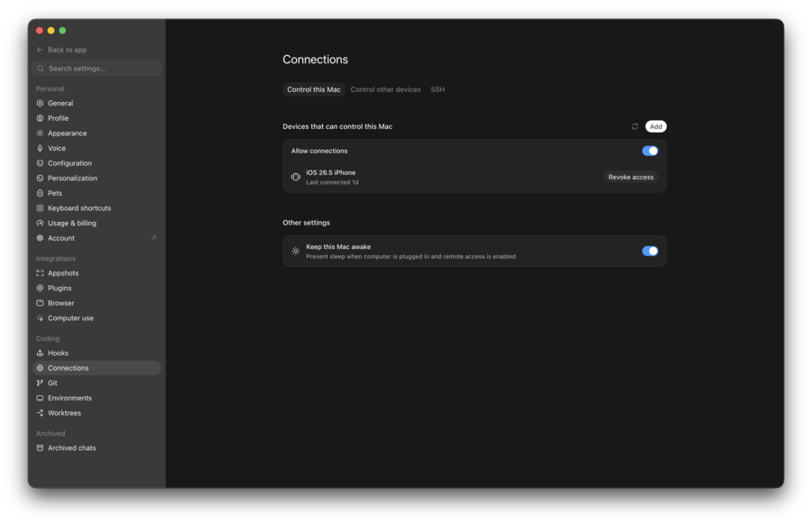The width and height of the screenshot is (812, 525).
Task: Open Git settings
Action: click(97, 383)
